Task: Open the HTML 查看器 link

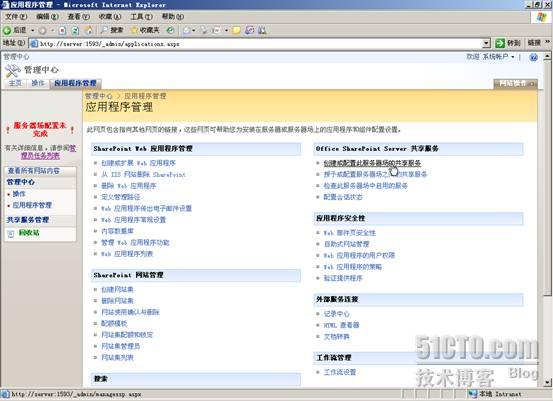Action: (341, 325)
